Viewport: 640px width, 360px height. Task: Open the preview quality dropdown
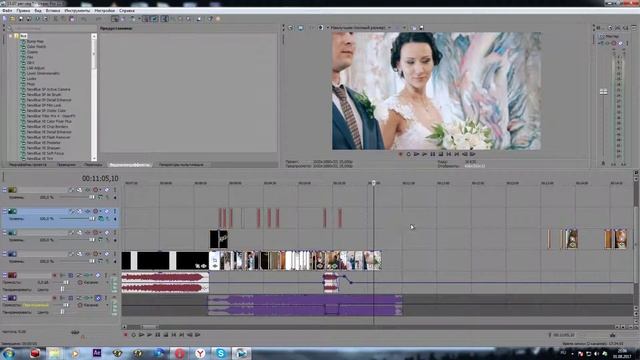(x=361, y=28)
